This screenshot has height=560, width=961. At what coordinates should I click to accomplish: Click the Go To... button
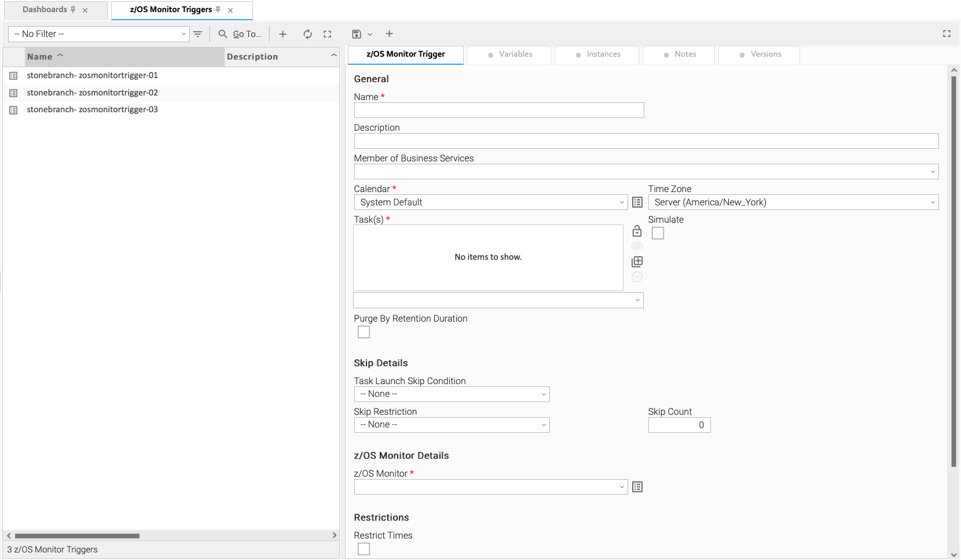(240, 34)
